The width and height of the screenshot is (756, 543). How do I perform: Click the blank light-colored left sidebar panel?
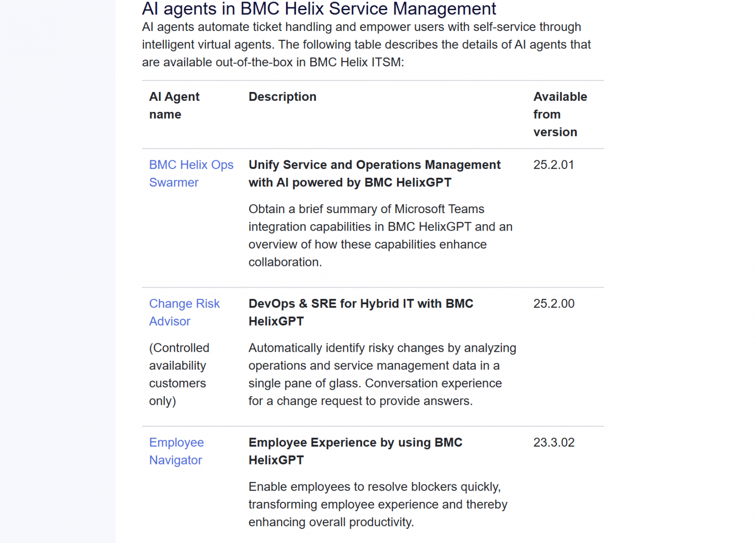58,271
